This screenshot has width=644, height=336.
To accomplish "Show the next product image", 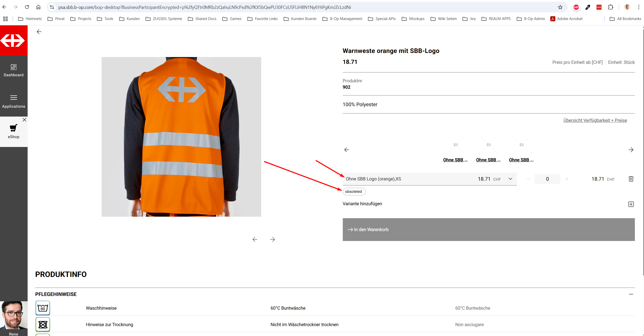I will [272, 239].
